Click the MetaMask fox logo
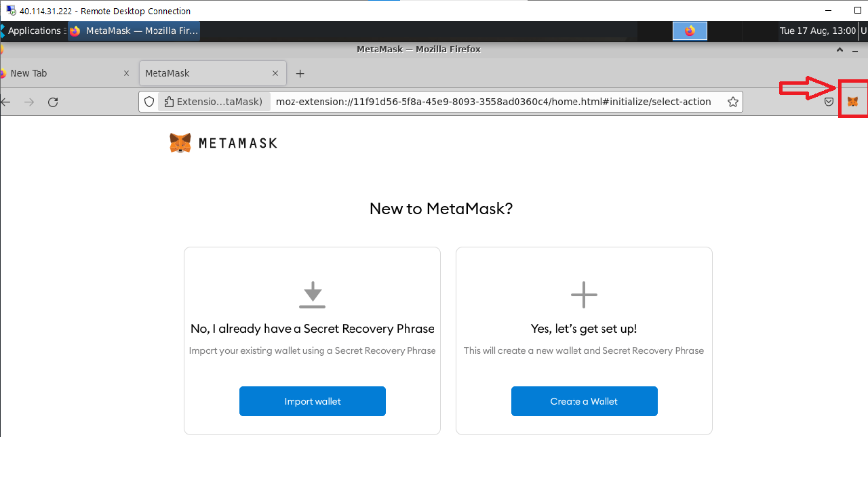Image resolution: width=868 pixels, height=488 pixels. (180, 143)
